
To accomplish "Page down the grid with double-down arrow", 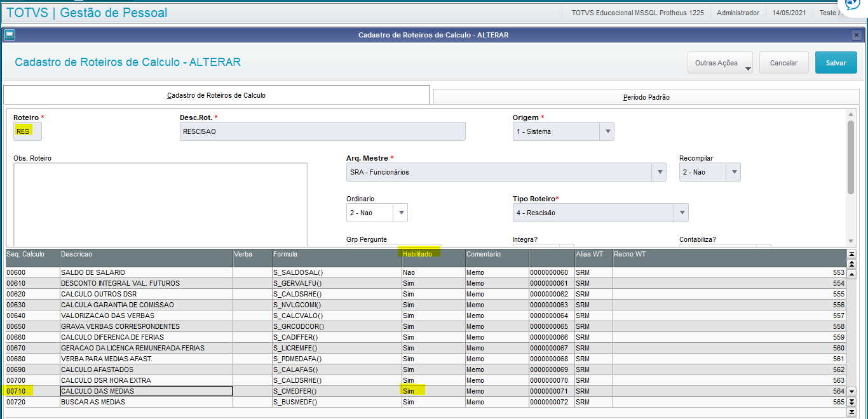I will [x=851, y=402].
